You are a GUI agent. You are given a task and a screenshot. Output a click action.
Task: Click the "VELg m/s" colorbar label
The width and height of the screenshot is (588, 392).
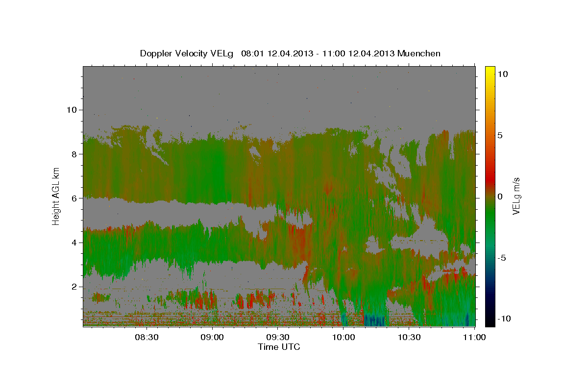coord(516,196)
